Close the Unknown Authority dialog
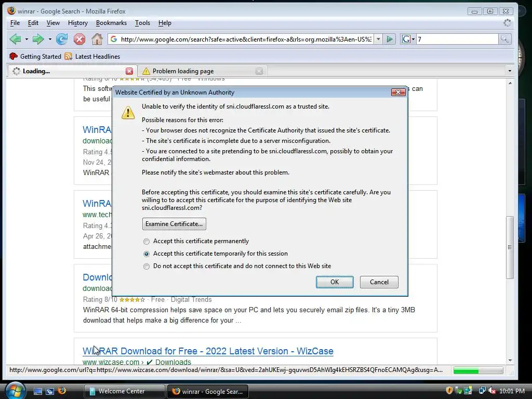 tap(398, 92)
